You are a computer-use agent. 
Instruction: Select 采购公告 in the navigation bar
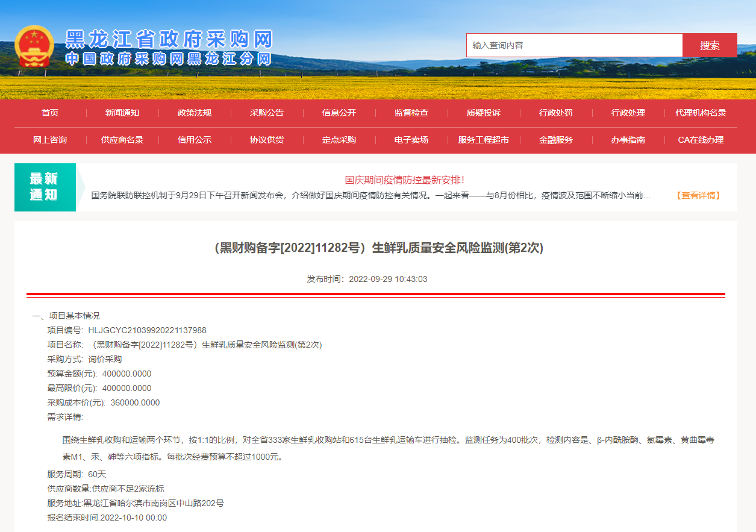point(267,113)
